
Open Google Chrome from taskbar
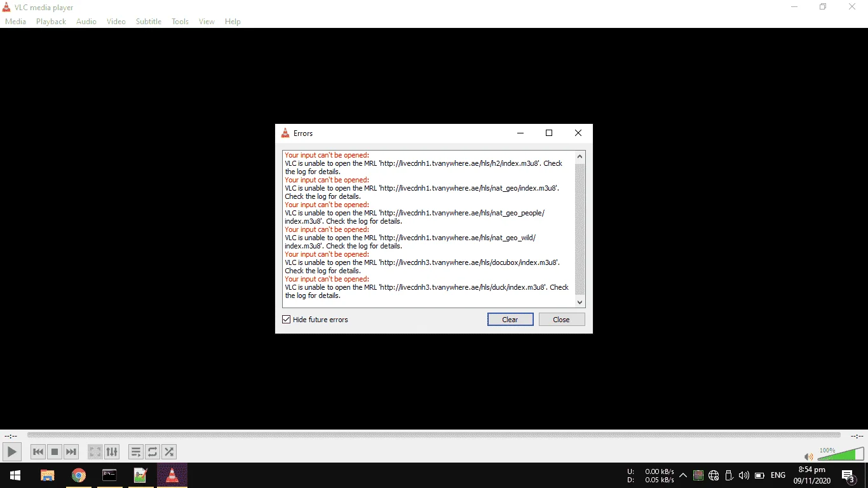coord(79,475)
